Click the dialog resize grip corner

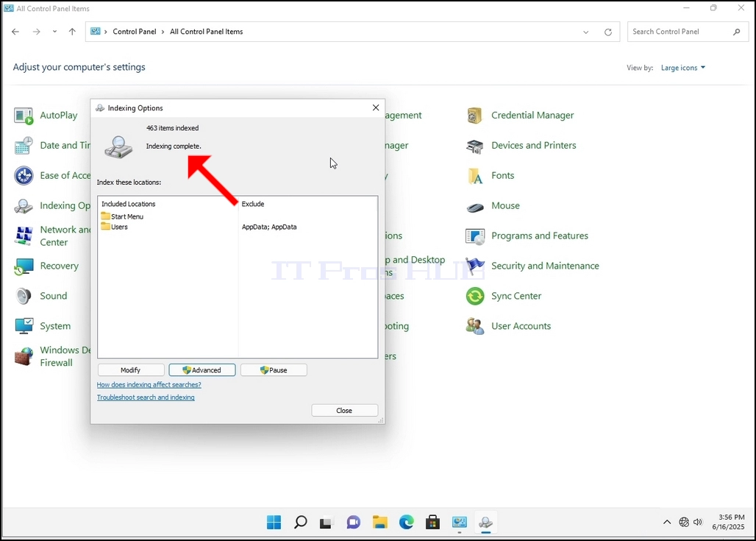click(x=381, y=420)
